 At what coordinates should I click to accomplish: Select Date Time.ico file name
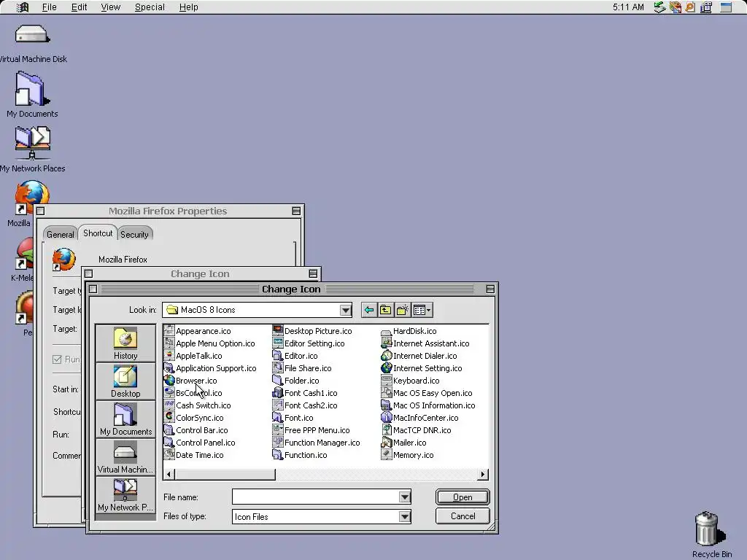(x=200, y=455)
